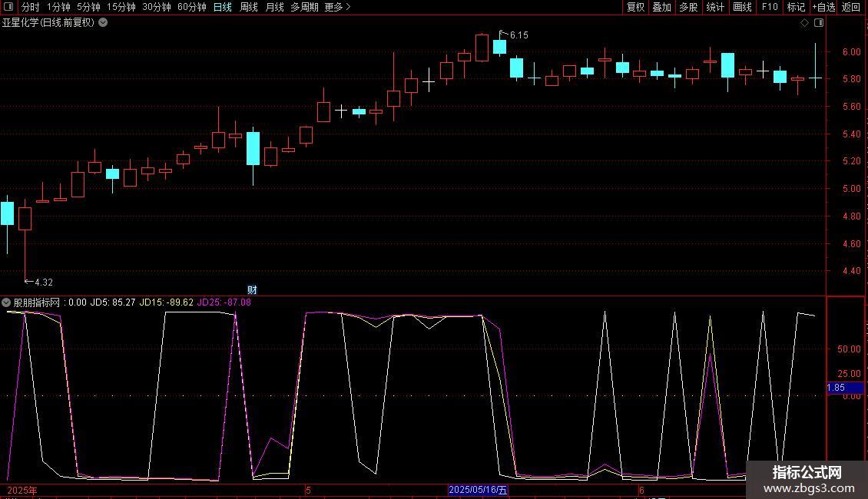
Task: Click the 4.32 low price label
Action: click(44, 283)
